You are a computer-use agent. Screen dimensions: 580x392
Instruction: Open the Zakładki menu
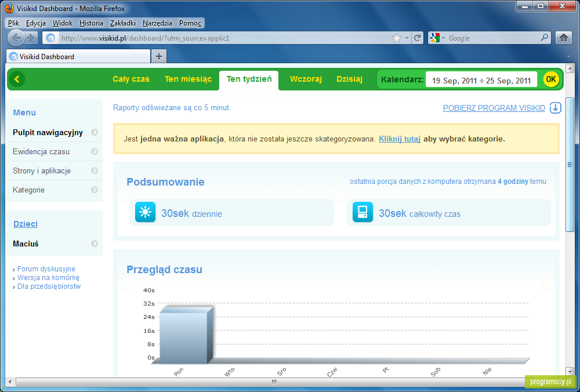coord(123,23)
